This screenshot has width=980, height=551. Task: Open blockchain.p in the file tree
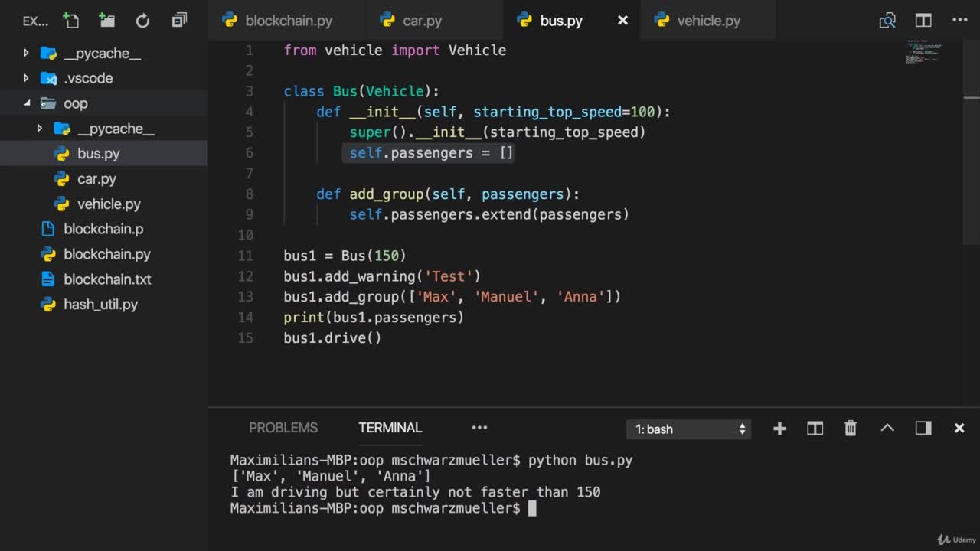click(x=103, y=229)
